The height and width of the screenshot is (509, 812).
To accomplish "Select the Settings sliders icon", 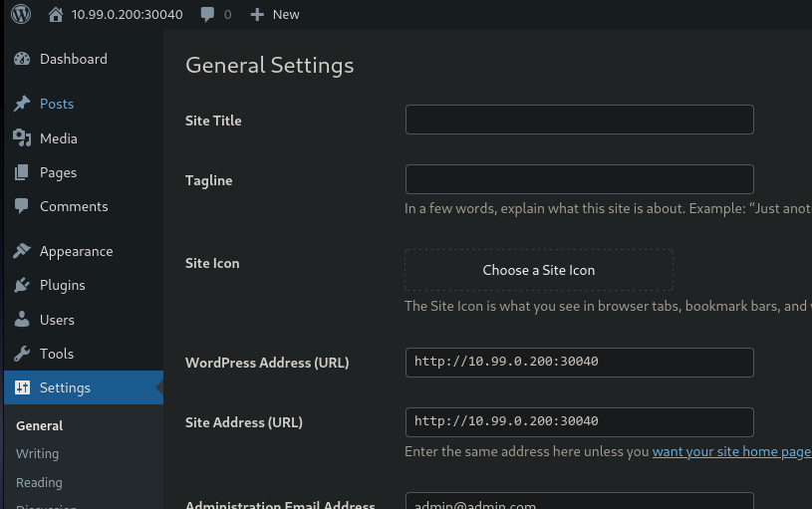I will pos(22,387).
